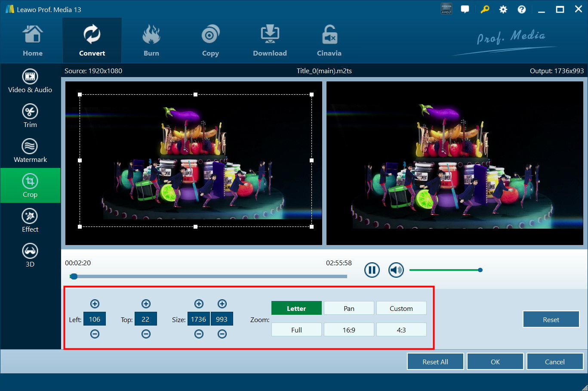Open the 3D settings panel

click(30, 255)
